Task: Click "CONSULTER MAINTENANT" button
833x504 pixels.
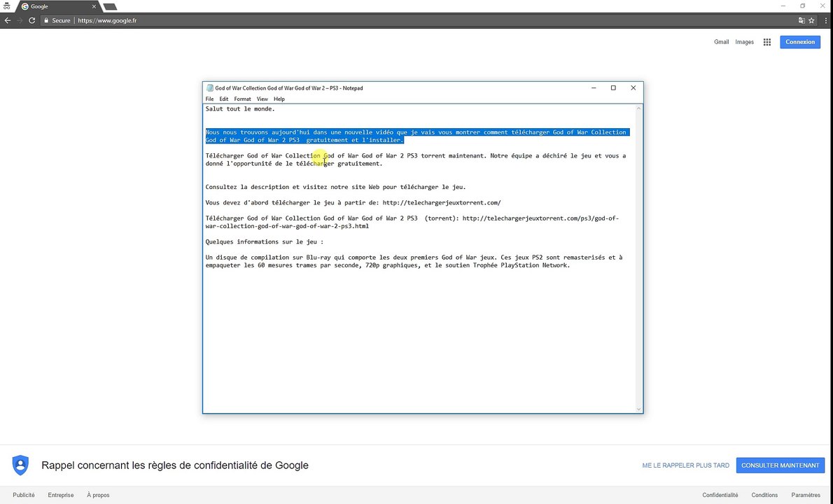Action: pyautogui.click(x=780, y=465)
